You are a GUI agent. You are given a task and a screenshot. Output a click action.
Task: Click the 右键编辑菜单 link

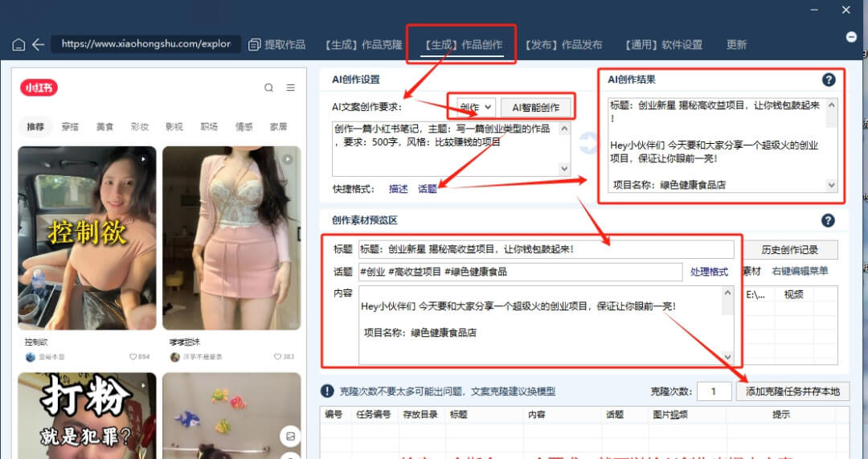(x=800, y=272)
